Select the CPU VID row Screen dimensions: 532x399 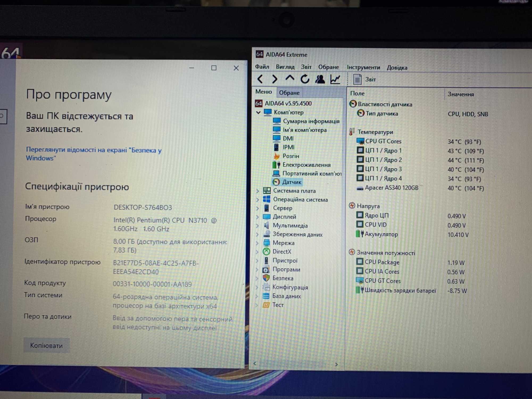411,225
